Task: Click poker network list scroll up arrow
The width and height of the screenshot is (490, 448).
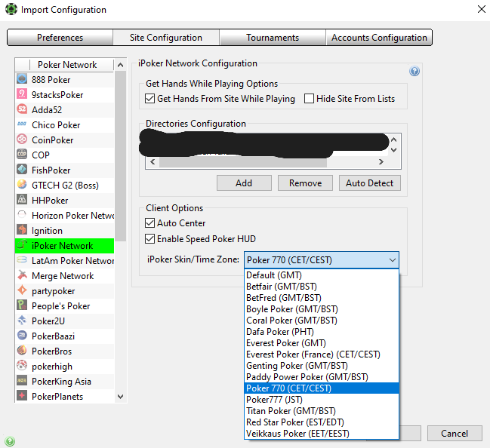Action: point(120,65)
